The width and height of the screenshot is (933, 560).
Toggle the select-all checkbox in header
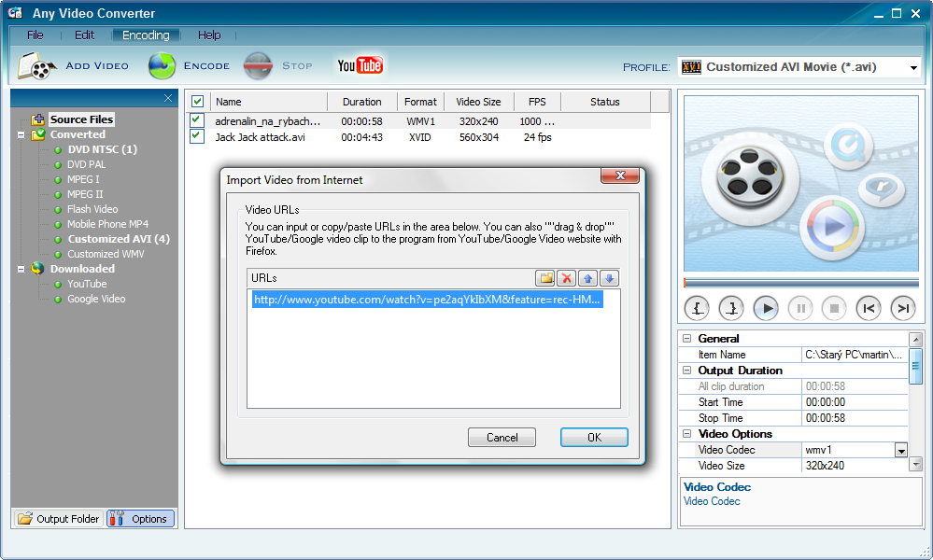point(197,102)
